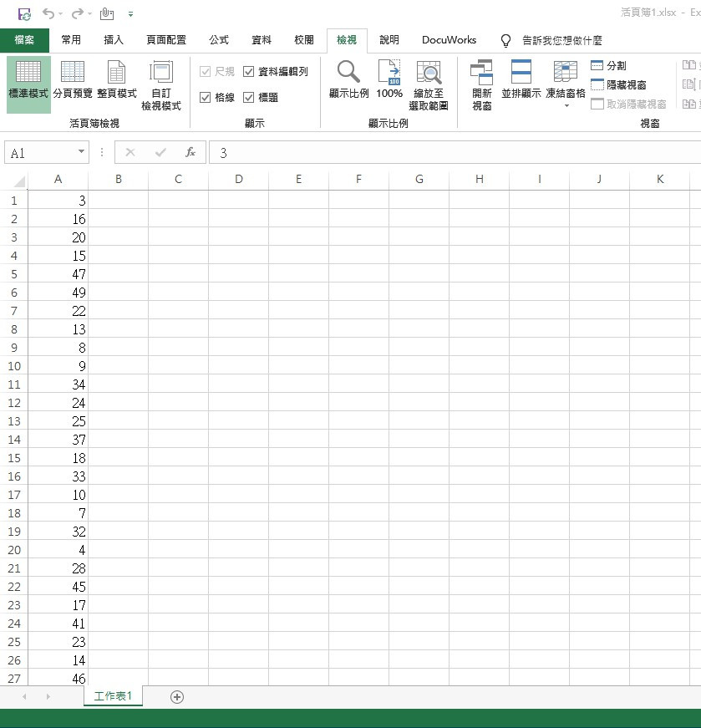This screenshot has height=728, width=701.
Task: Open the 檔案 File tab
Action: coord(24,40)
